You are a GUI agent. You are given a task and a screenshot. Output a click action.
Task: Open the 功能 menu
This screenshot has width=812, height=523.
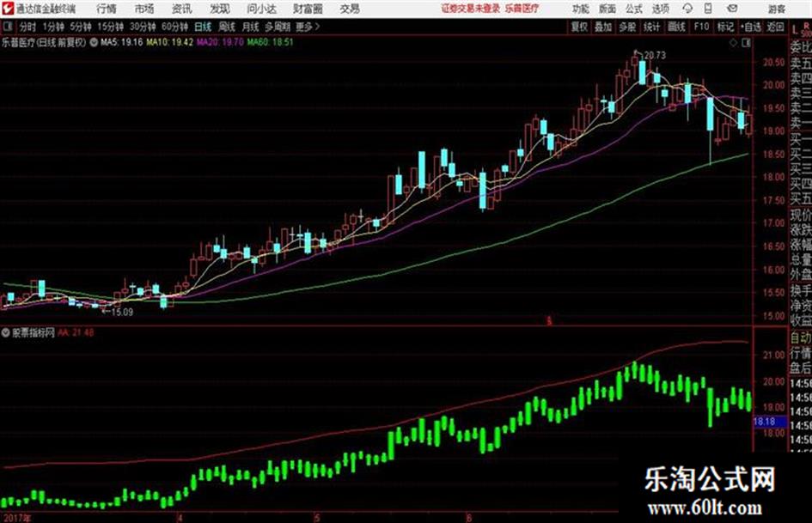tap(581, 9)
